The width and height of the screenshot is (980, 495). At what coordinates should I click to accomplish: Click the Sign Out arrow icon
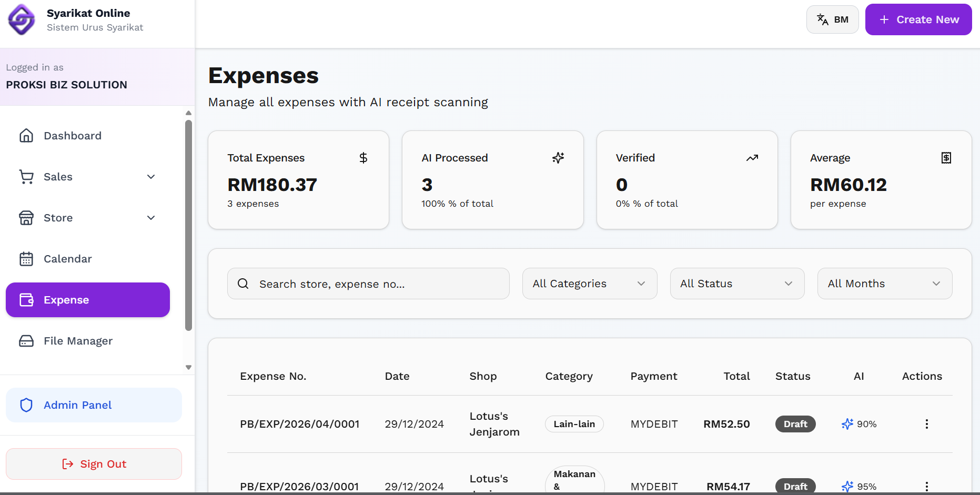click(68, 464)
